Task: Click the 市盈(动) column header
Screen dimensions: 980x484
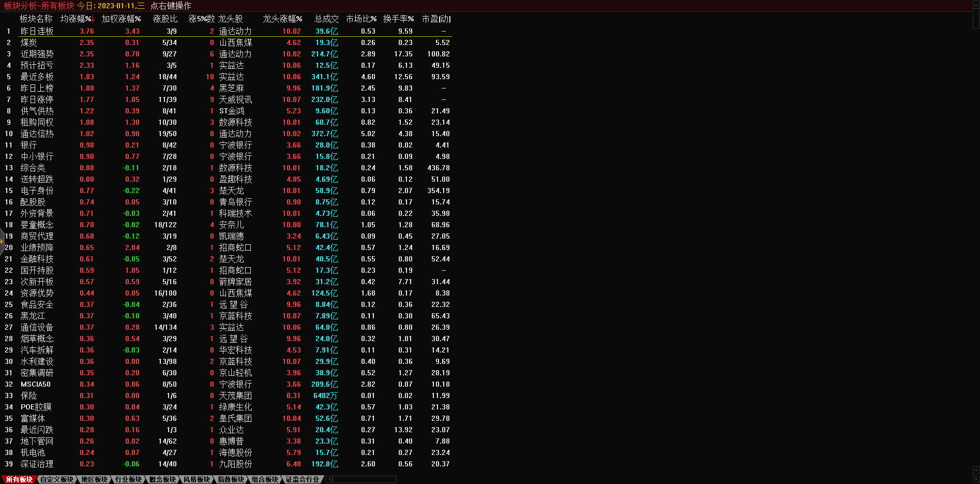Action: coord(436,19)
